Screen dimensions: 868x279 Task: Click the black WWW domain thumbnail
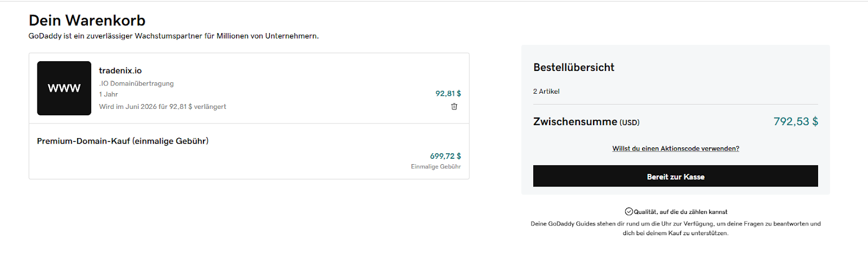pos(64,88)
